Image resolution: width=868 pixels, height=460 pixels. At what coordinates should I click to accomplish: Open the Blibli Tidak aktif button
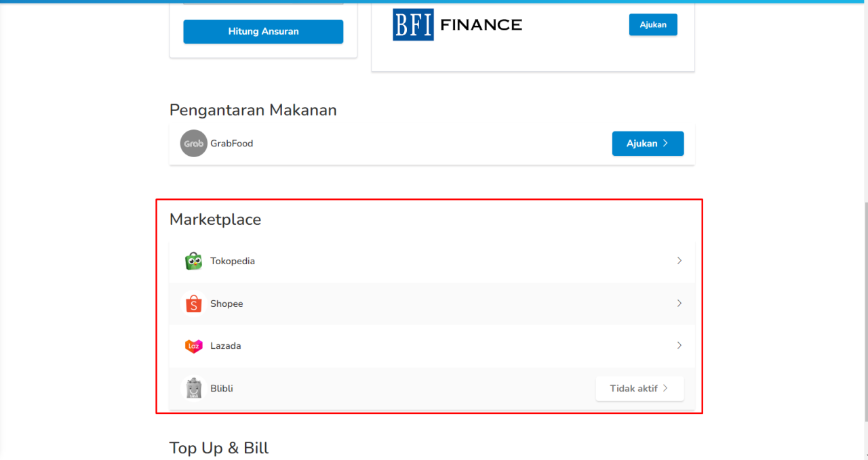tap(639, 388)
